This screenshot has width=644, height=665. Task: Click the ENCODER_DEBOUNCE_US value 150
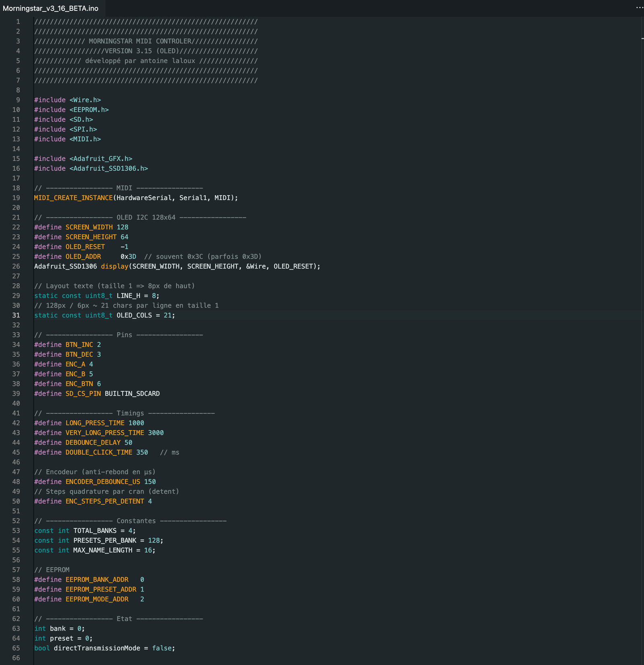click(150, 482)
